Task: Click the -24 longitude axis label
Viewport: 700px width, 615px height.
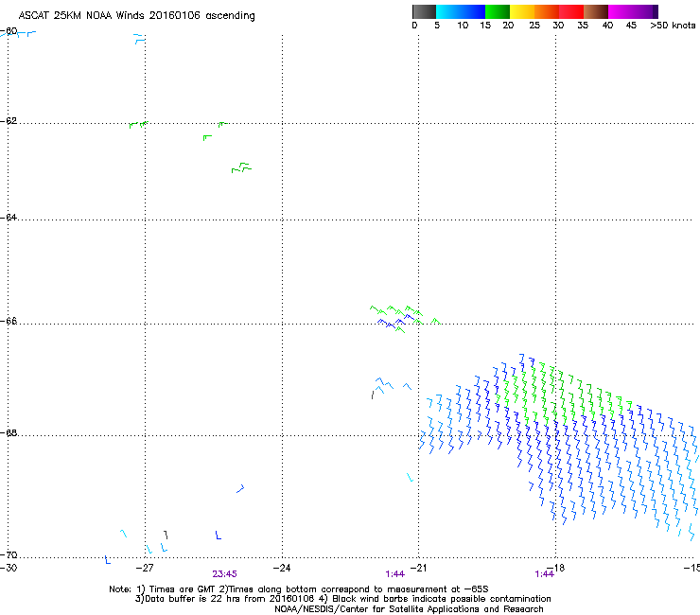Action: click(x=282, y=568)
